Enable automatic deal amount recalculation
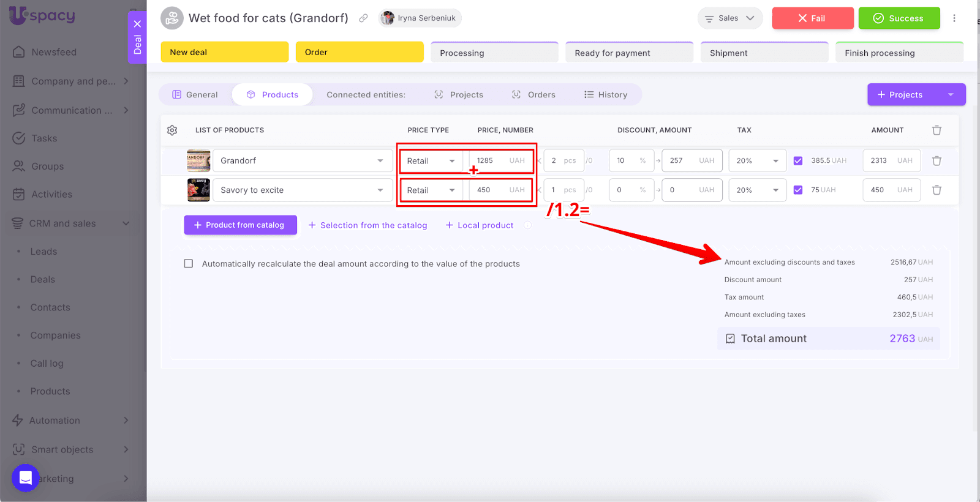The image size is (980, 502). click(x=189, y=264)
